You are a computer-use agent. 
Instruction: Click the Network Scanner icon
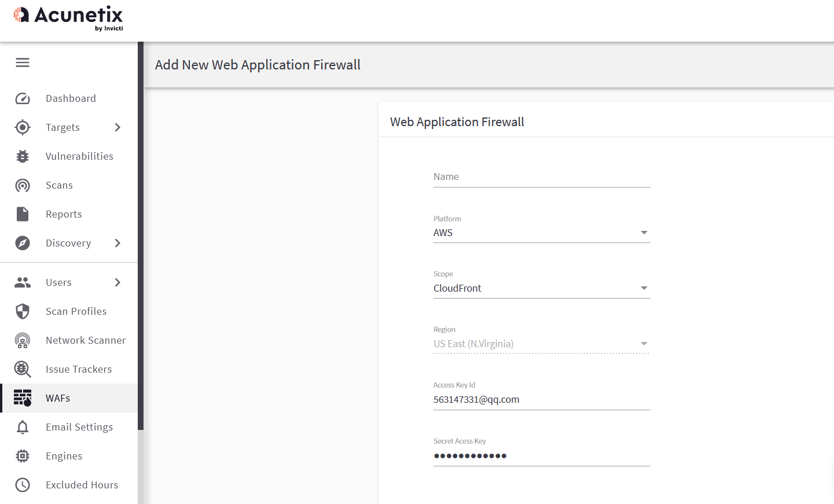(x=23, y=340)
